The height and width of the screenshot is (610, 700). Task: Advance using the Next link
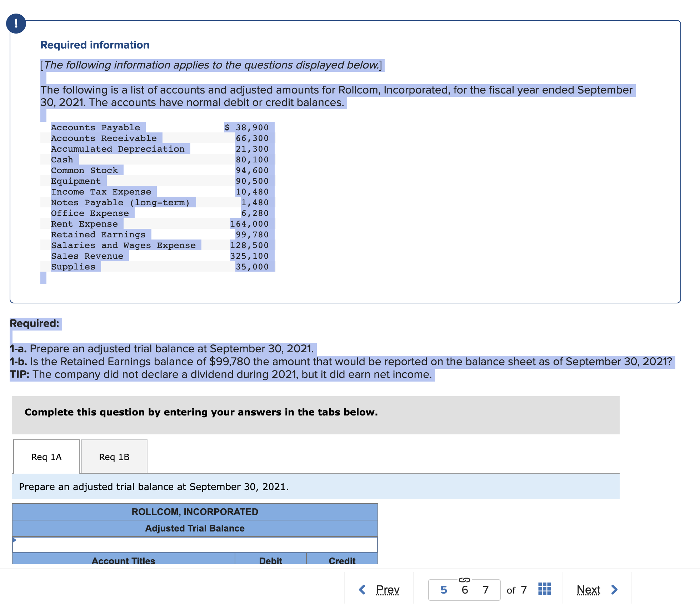click(588, 590)
